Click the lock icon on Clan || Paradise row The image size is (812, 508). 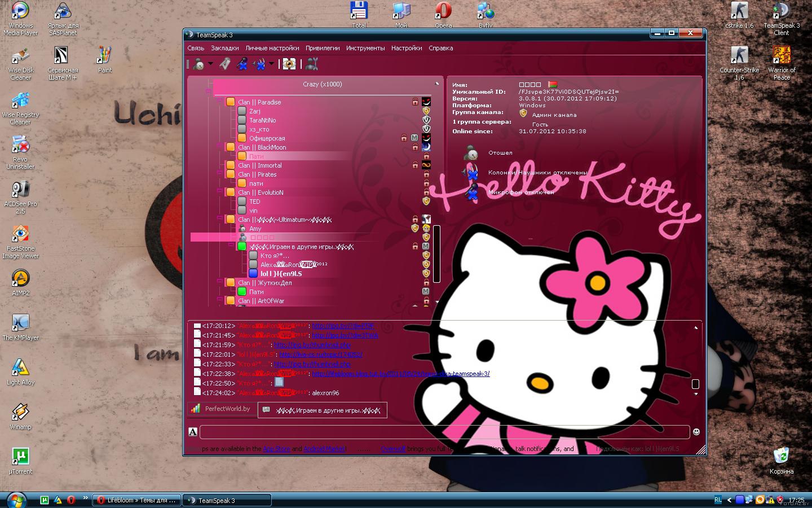pyautogui.click(x=415, y=102)
